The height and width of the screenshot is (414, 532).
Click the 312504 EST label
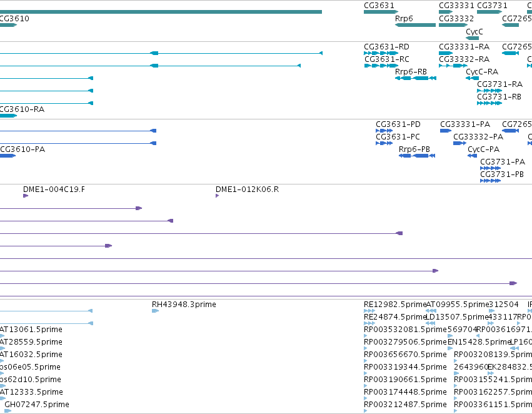503,305
